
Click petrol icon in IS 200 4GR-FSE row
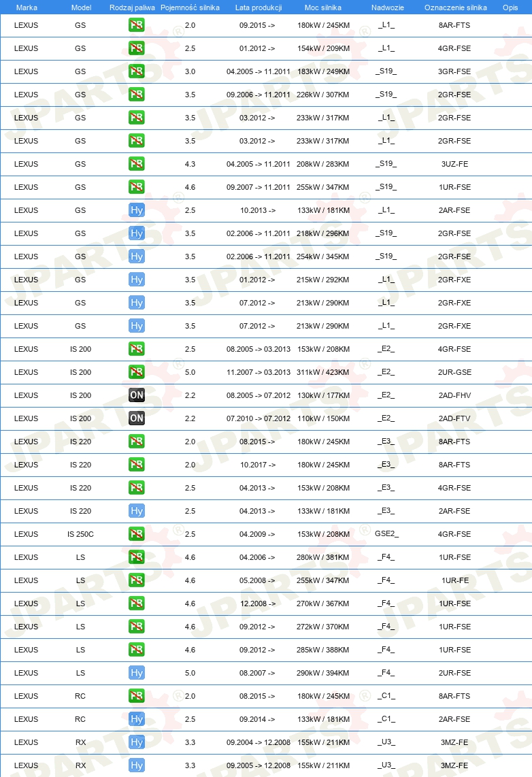(x=136, y=349)
